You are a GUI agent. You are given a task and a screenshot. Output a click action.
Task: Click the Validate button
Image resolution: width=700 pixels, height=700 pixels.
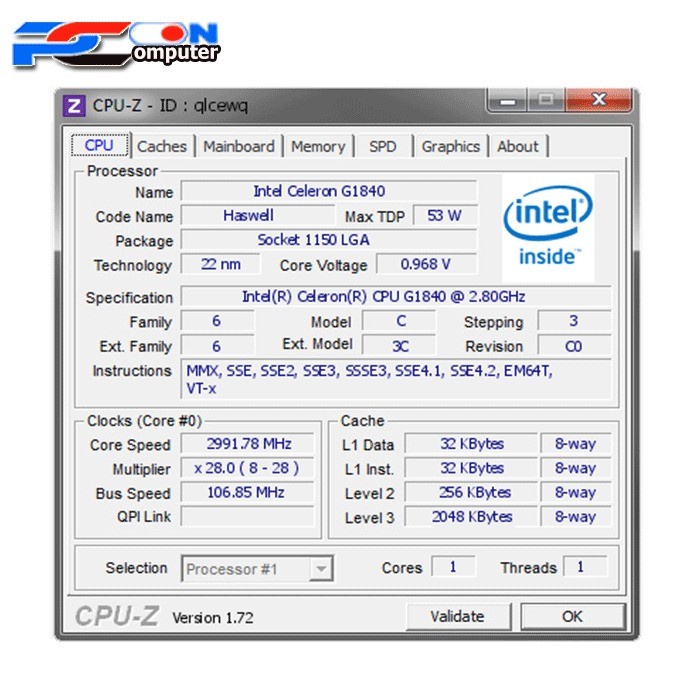coord(458,617)
